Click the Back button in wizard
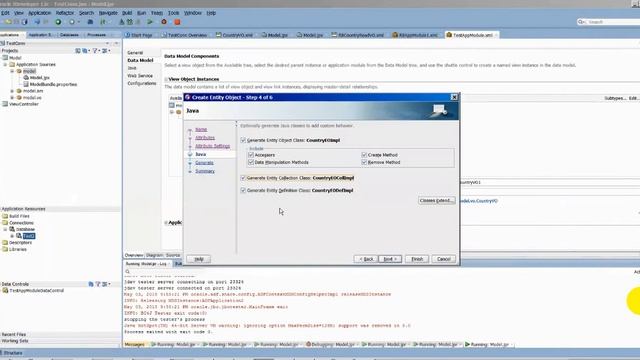The height and width of the screenshot is (360, 640). click(366, 259)
